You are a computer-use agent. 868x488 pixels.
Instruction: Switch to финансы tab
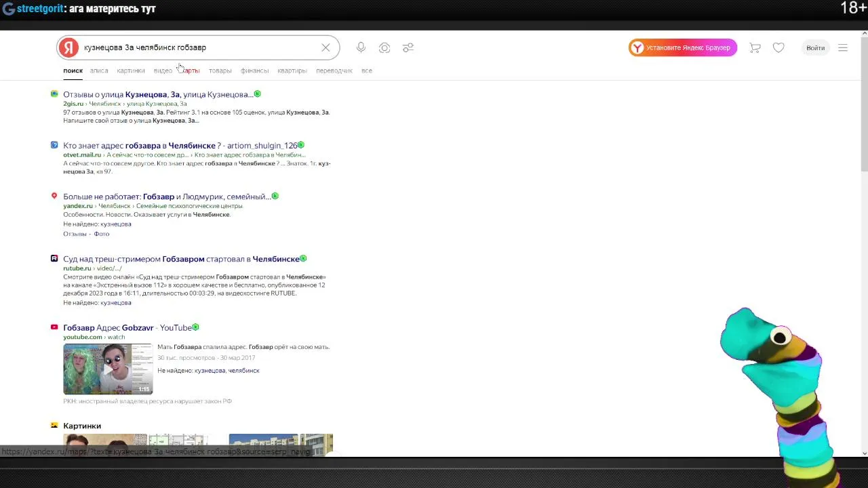tap(254, 70)
